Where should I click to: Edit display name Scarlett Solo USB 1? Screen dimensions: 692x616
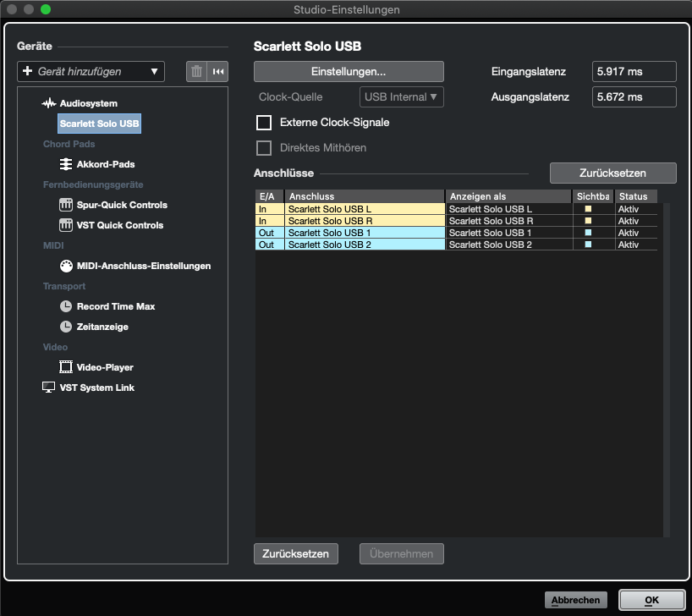pos(509,233)
